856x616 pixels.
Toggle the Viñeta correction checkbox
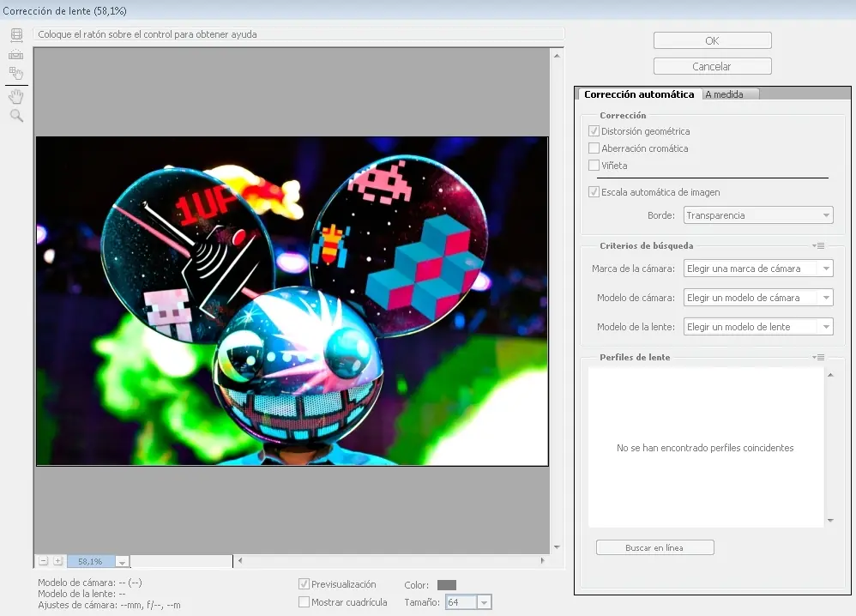[594, 166]
